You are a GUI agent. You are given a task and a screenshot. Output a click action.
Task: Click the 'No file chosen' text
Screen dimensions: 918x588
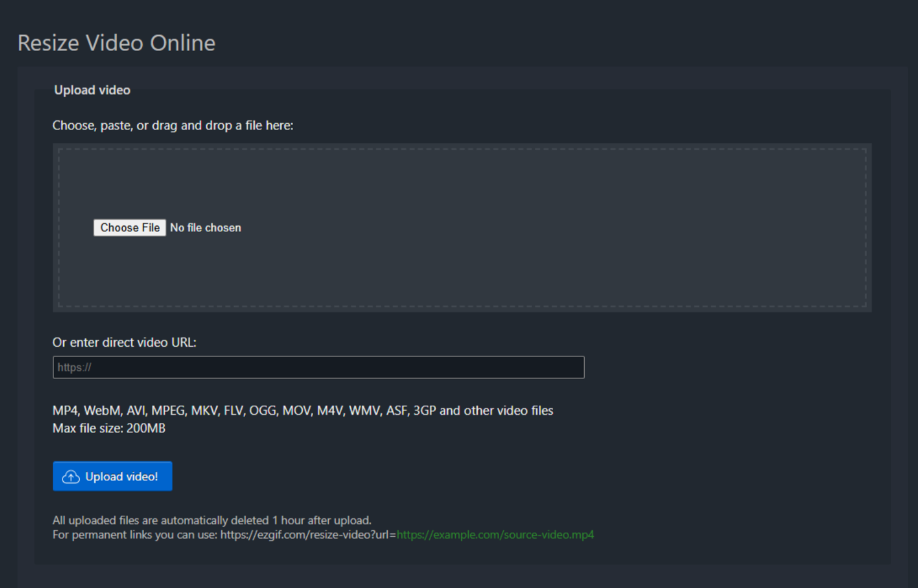(205, 228)
